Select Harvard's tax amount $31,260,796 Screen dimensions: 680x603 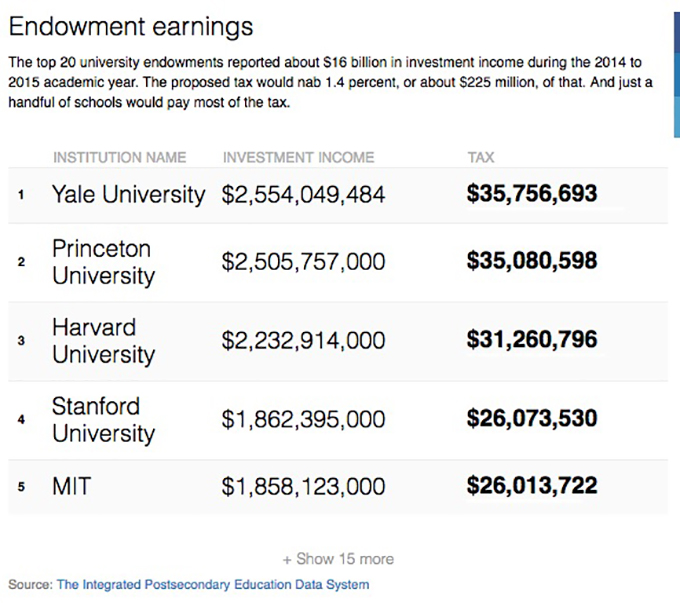(532, 340)
